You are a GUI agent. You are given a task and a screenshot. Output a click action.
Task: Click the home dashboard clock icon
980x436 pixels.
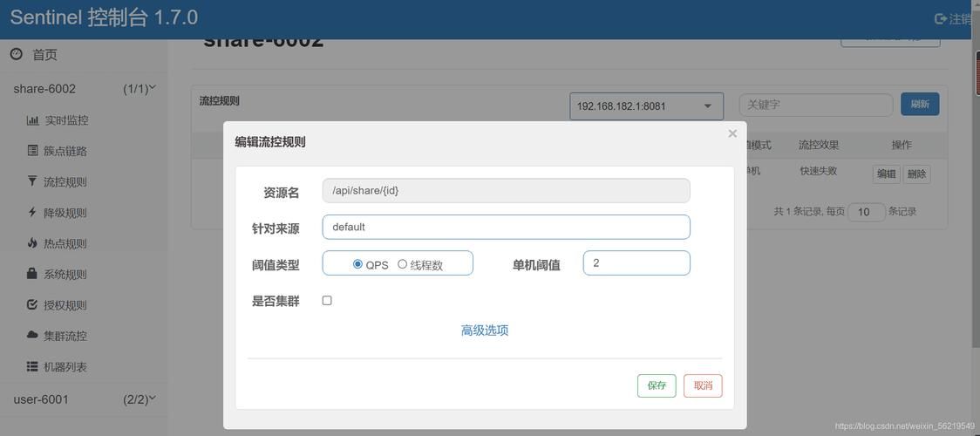pos(17,54)
